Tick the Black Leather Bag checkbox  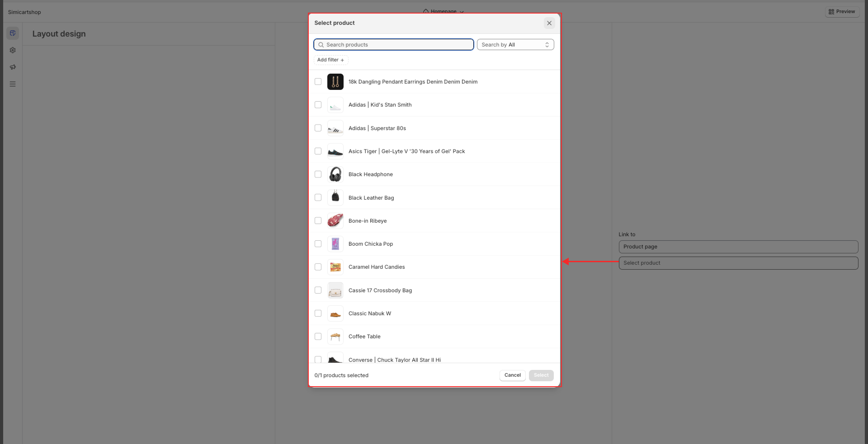pyautogui.click(x=318, y=198)
